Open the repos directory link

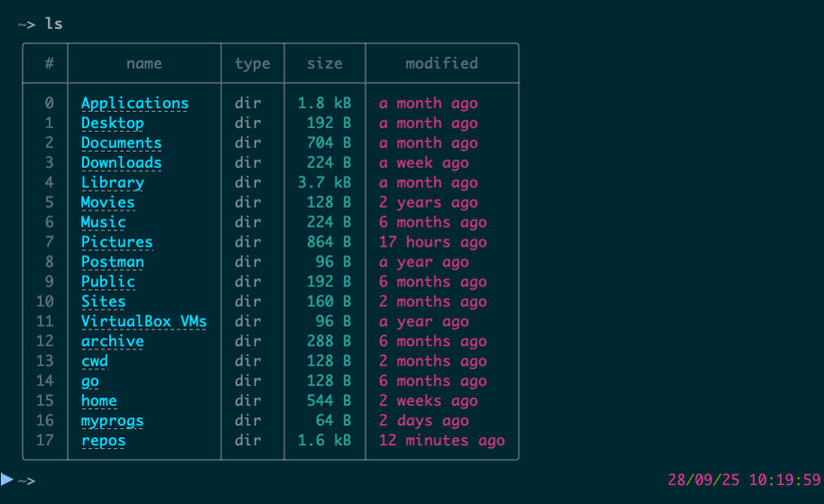(103, 441)
